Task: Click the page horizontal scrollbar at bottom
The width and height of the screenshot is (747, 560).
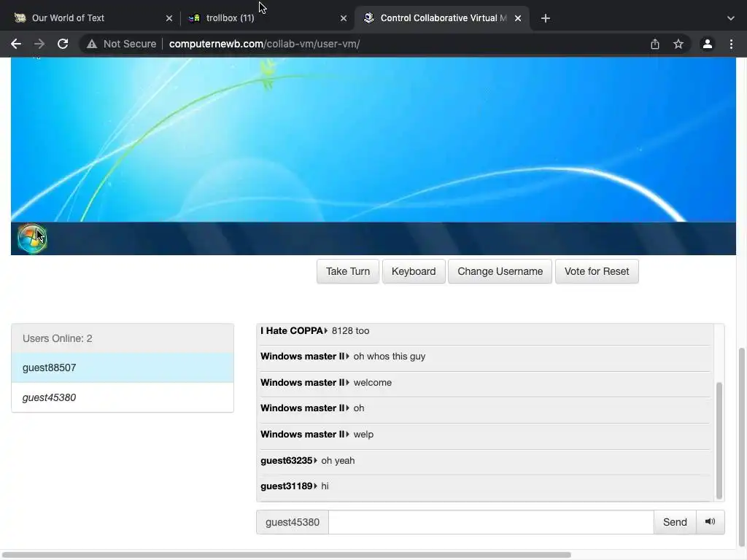Action: click(287, 555)
